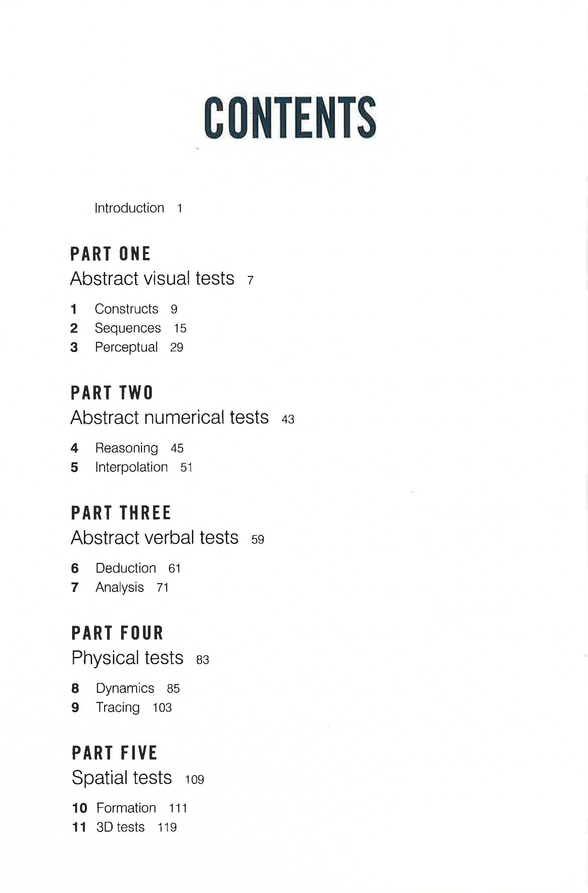Open the Introduction entry
This screenshot has width=588, height=893.
(129, 208)
